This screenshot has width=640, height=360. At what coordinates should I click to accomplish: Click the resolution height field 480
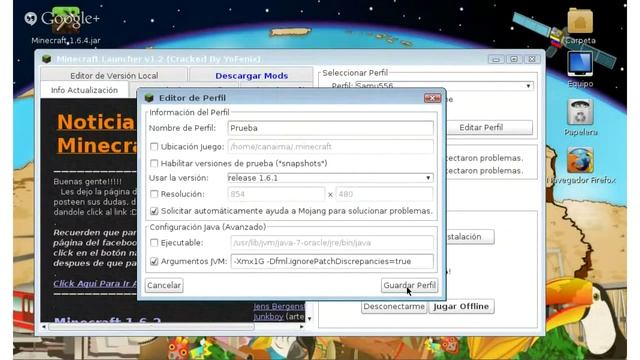[384, 194]
